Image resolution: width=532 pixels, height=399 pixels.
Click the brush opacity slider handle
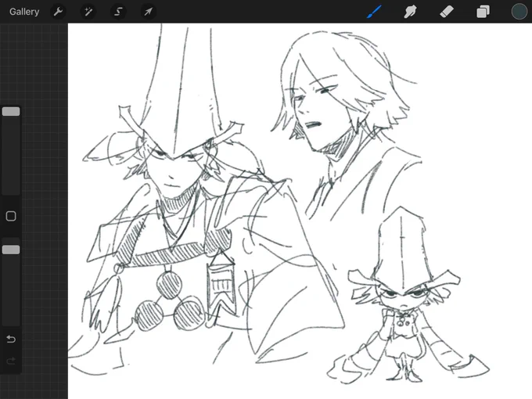[11, 250]
